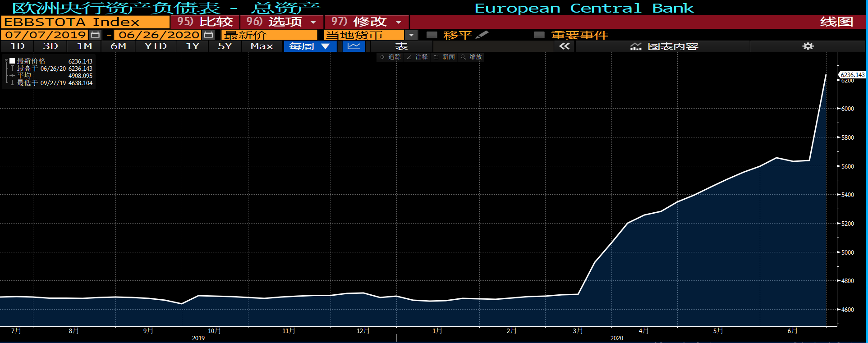Click the 95) 比较 button
Viewport: 868px width, 343px height.
coord(205,22)
